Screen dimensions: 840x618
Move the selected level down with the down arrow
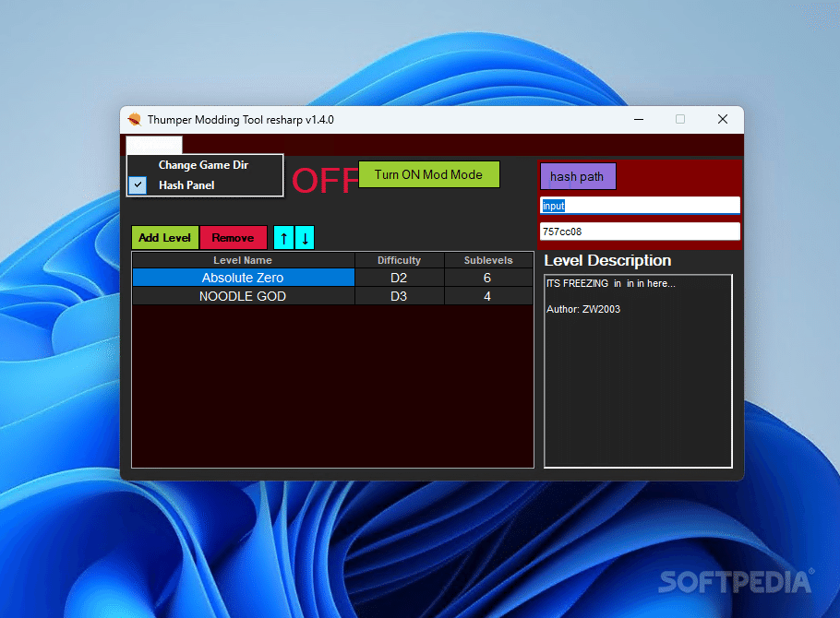(305, 238)
